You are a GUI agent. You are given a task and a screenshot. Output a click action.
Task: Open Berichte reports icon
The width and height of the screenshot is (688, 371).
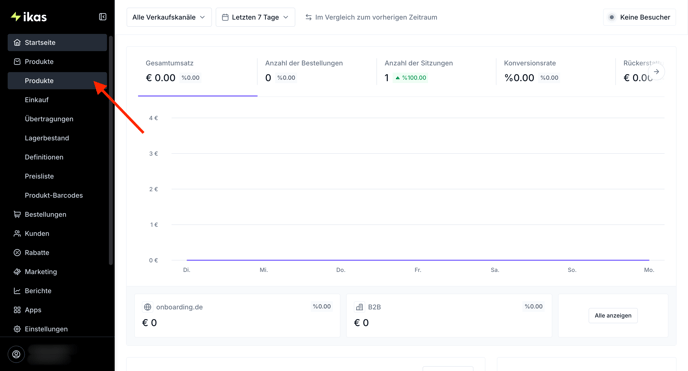click(17, 291)
